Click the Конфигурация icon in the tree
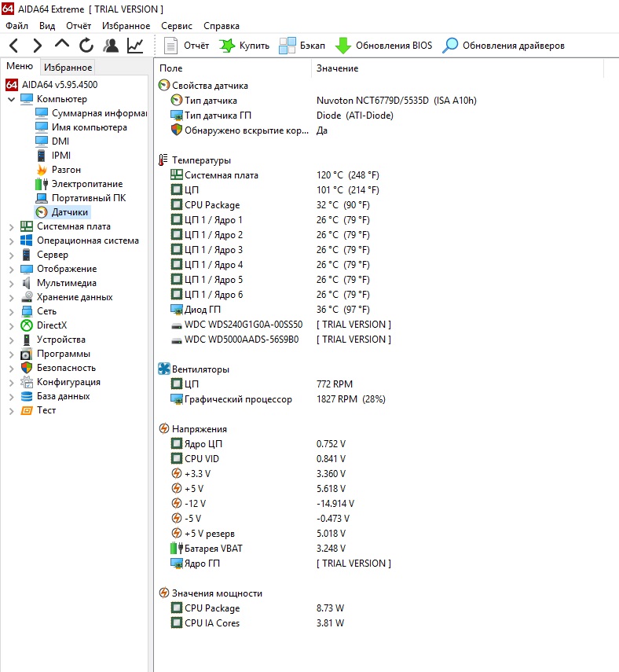 pyautogui.click(x=27, y=382)
